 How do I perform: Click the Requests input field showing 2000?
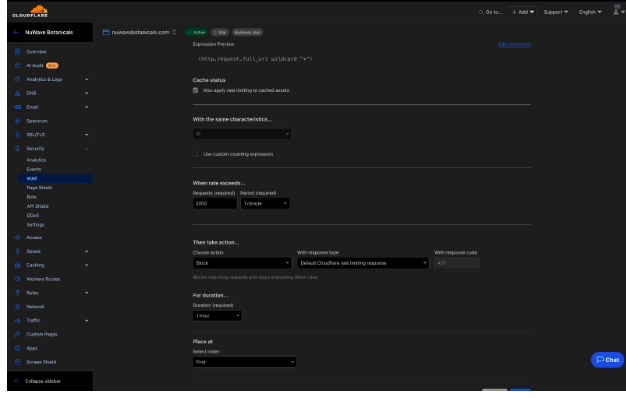[x=215, y=204]
